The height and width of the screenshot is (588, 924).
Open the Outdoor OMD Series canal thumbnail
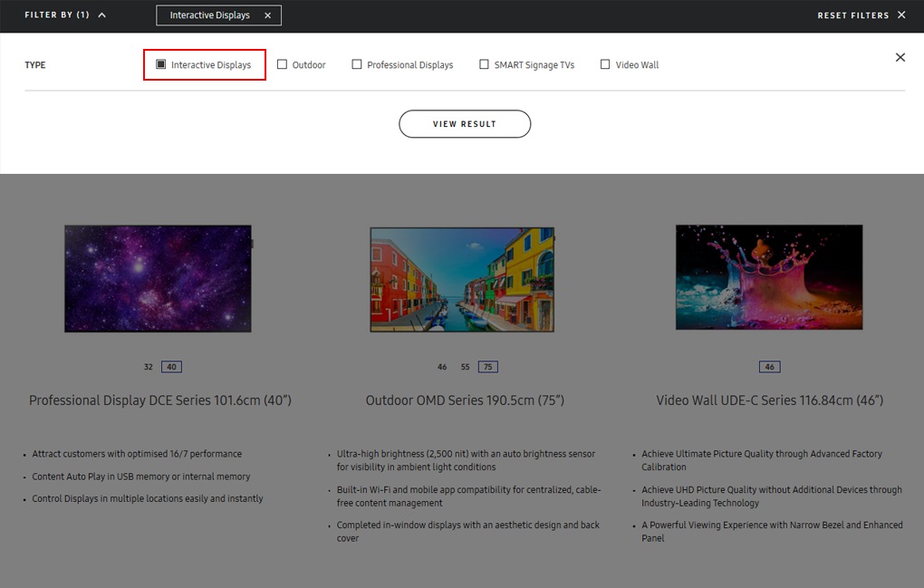coord(462,279)
